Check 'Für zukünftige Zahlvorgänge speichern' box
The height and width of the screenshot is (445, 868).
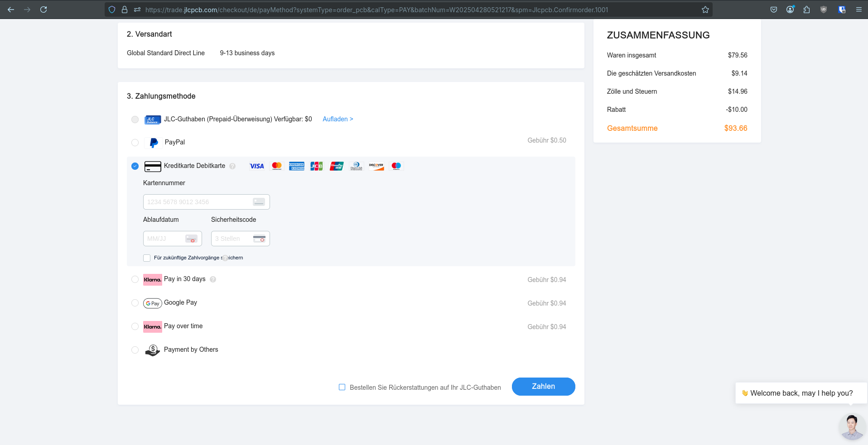pos(147,258)
